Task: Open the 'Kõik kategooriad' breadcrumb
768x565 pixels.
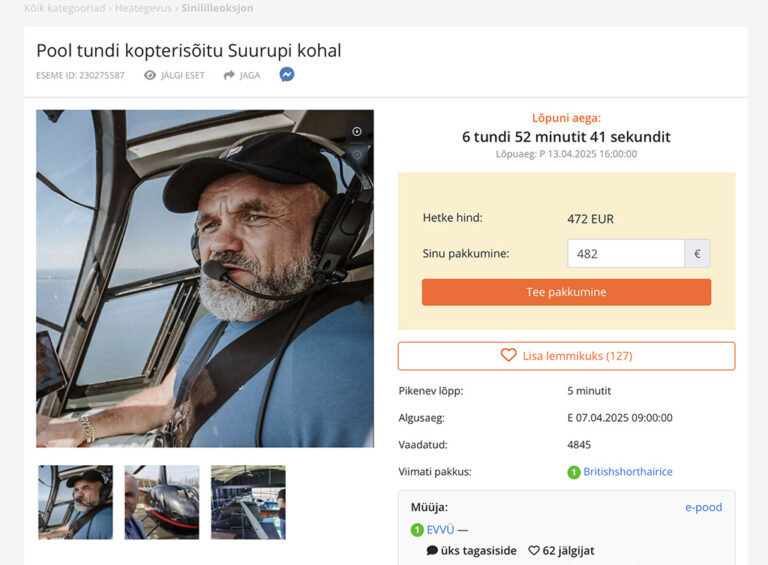Action: tap(64, 8)
